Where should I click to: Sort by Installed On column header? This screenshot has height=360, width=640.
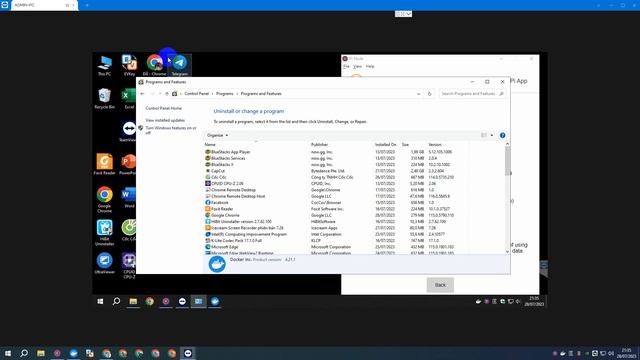(387, 144)
